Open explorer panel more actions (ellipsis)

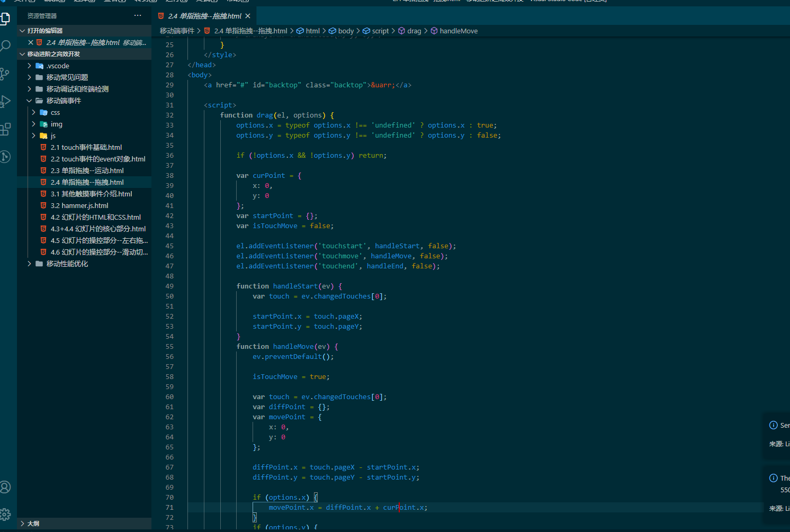tap(138, 16)
